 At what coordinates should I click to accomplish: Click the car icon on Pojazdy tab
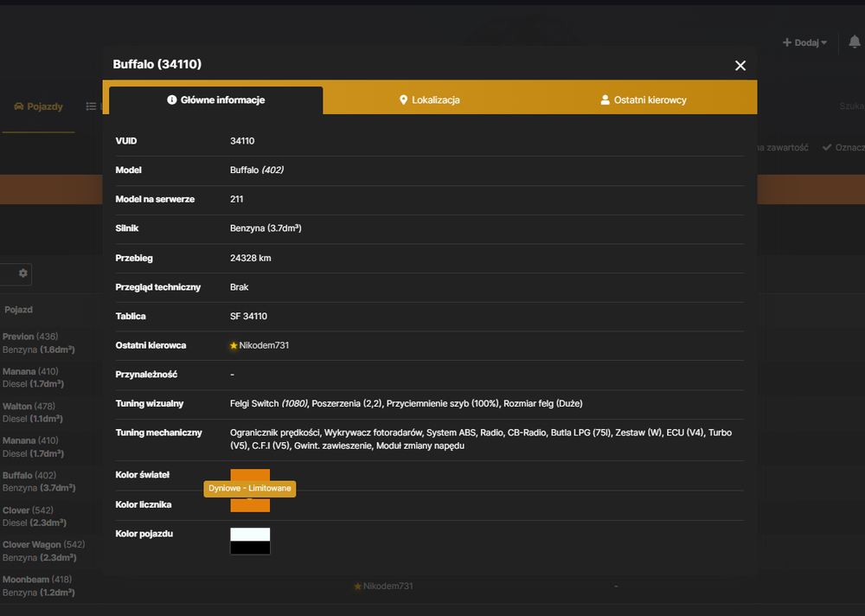pyautogui.click(x=19, y=106)
